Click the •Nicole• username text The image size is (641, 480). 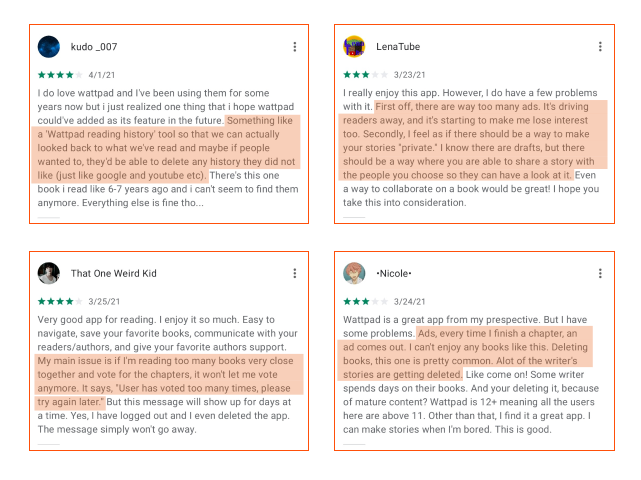(394, 274)
